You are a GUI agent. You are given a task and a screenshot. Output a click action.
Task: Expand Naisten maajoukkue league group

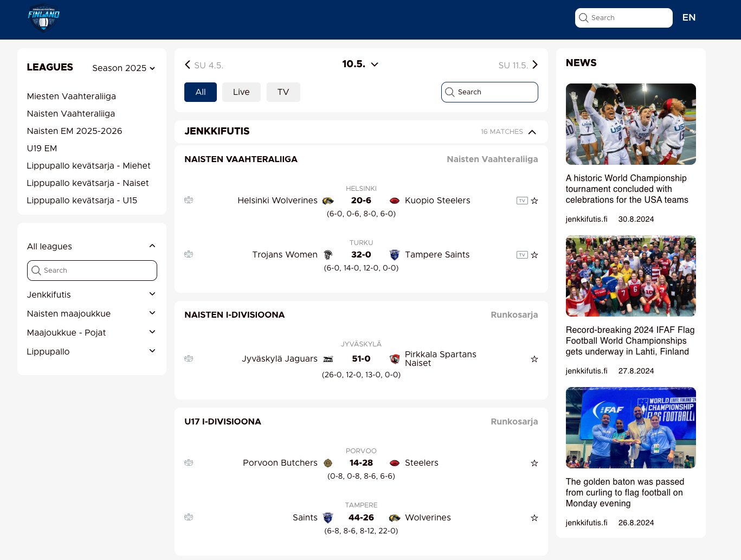[152, 313]
